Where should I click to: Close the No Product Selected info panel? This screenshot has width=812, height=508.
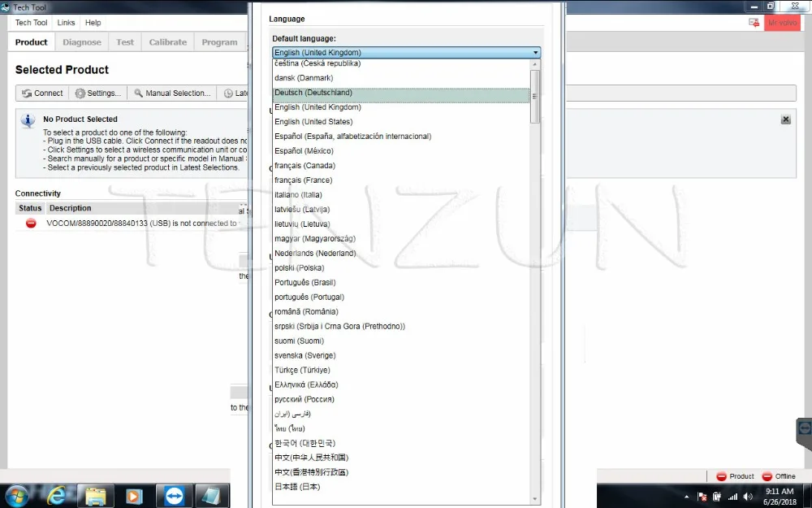coord(785,119)
